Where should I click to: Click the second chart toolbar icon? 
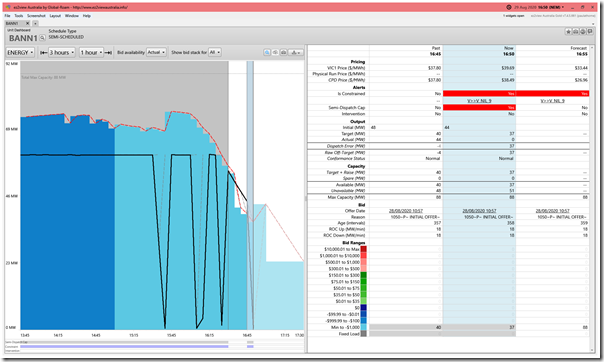275,52
